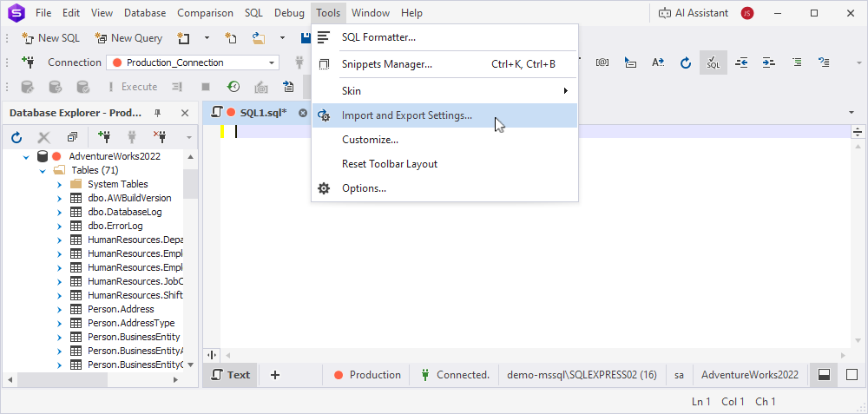Open the SQL Formatter menu item

(x=445, y=37)
